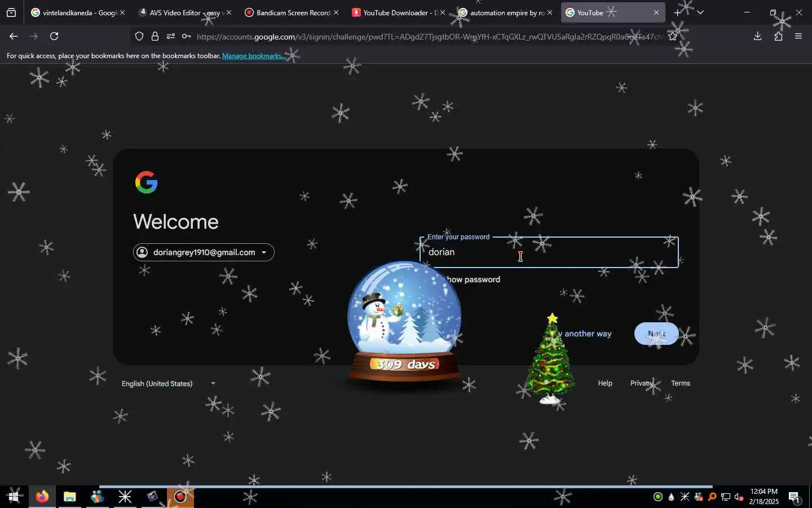812x508 pixels.
Task: Open the Downloads panel
Action: [757, 37]
